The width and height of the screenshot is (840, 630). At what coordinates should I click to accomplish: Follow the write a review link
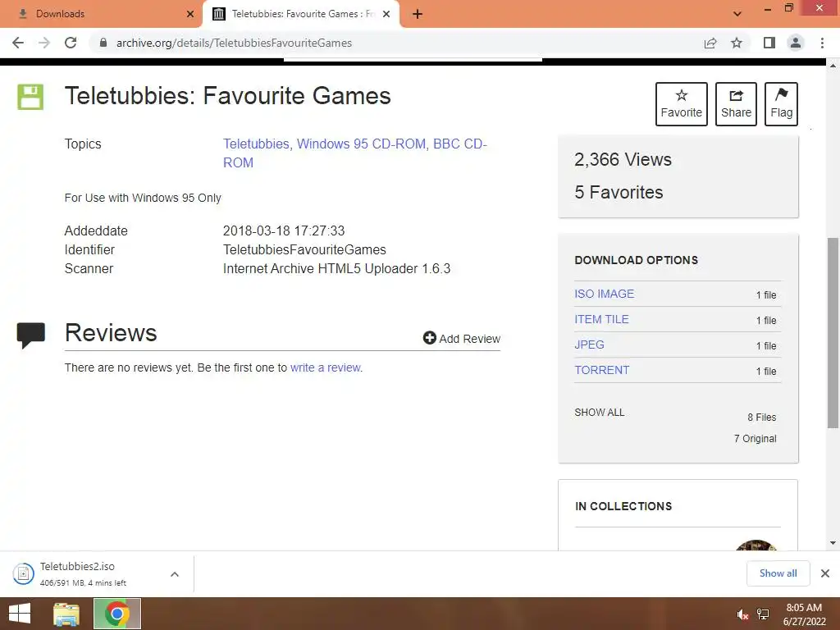325,368
